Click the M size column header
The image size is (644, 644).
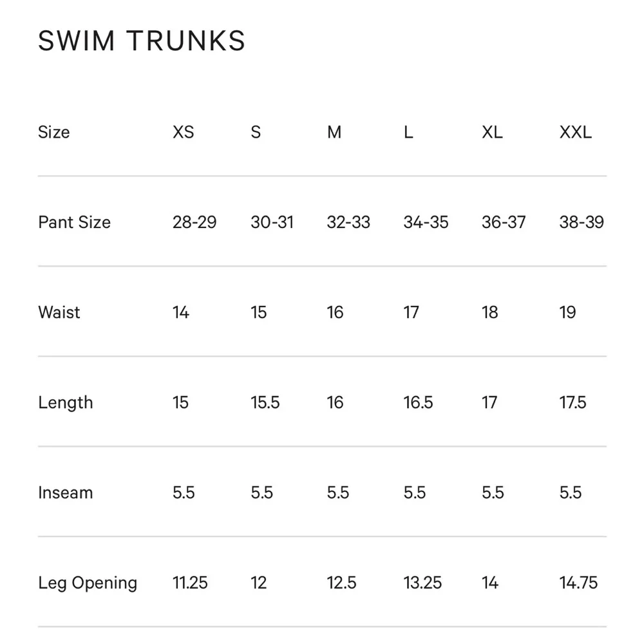[x=334, y=132]
